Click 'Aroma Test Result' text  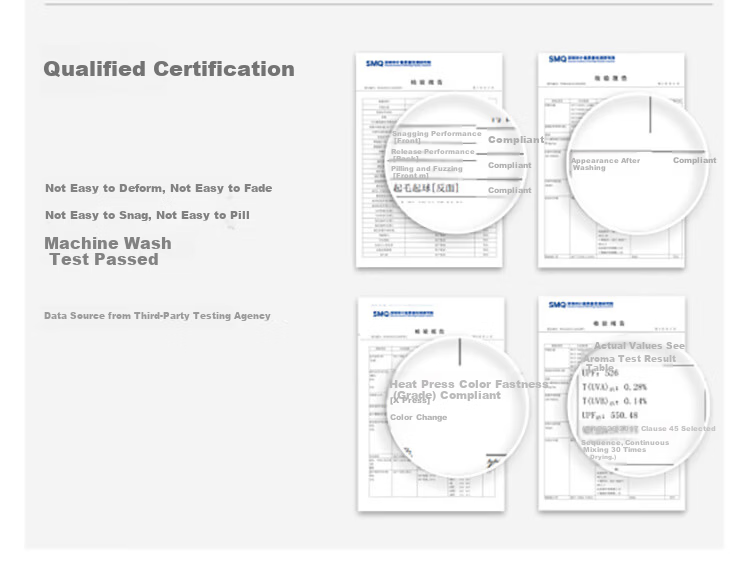(x=630, y=358)
